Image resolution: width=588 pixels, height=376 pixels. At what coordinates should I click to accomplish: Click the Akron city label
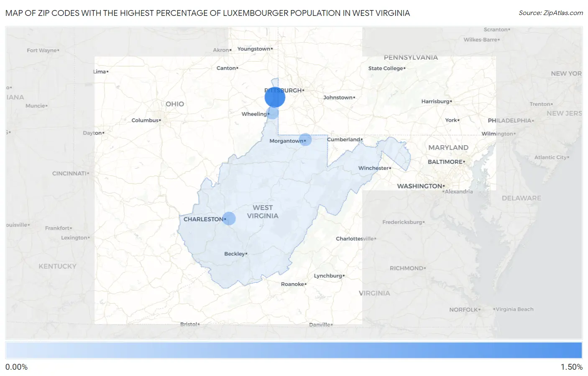(x=221, y=50)
